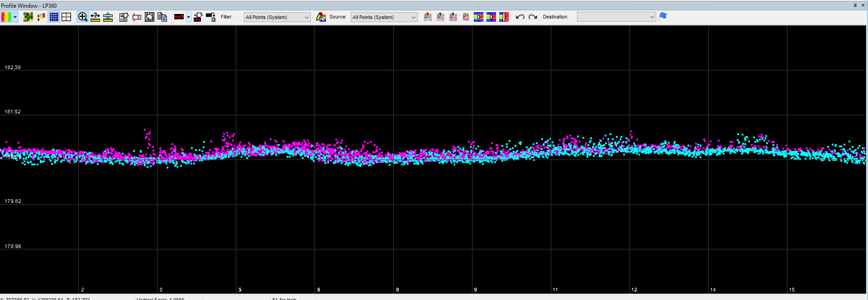Open the Destination dropdown
The width and height of the screenshot is (868, 300).
click(616, 17)
